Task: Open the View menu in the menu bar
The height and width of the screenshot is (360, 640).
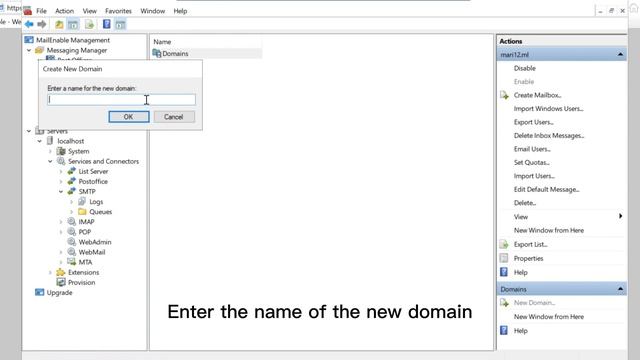Action: [x=89, y=11]
